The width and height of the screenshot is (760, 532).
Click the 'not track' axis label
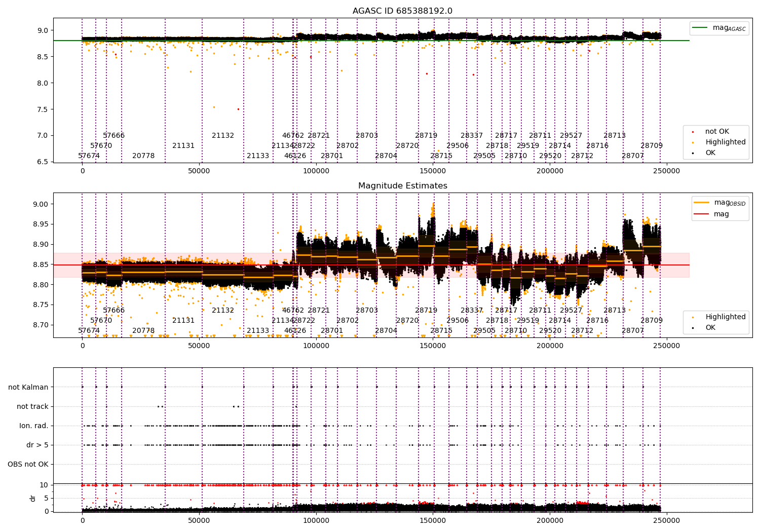point(32,407)
